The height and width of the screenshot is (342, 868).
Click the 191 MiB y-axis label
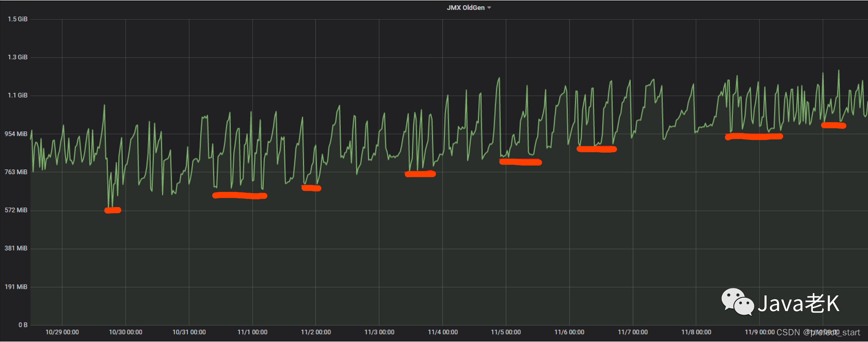[16, 287]
